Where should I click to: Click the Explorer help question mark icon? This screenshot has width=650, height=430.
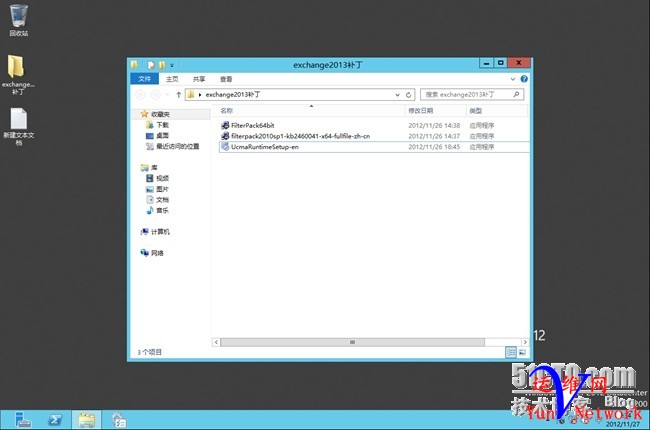(x=524, y=79)
